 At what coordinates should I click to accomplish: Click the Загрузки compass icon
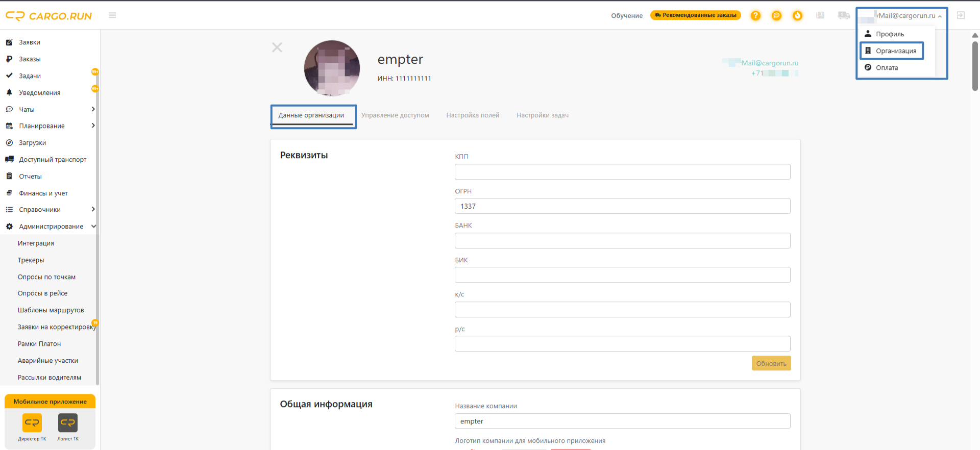coord(9,143)
